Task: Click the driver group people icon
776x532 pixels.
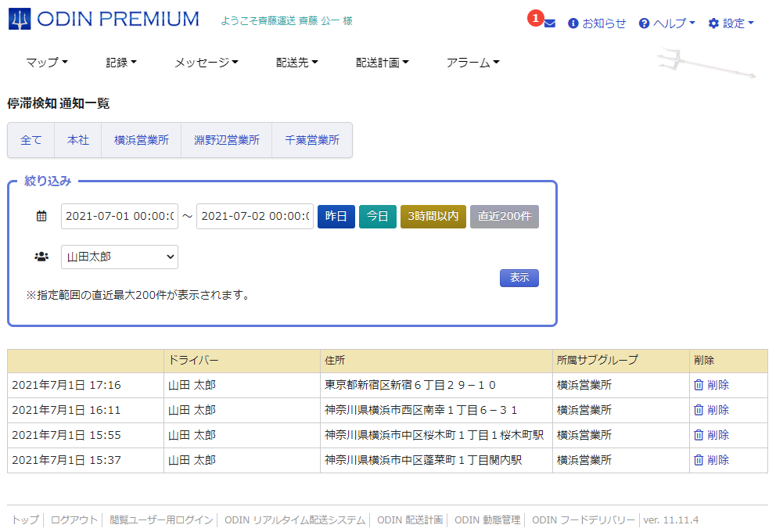Action: click(42, 257)
